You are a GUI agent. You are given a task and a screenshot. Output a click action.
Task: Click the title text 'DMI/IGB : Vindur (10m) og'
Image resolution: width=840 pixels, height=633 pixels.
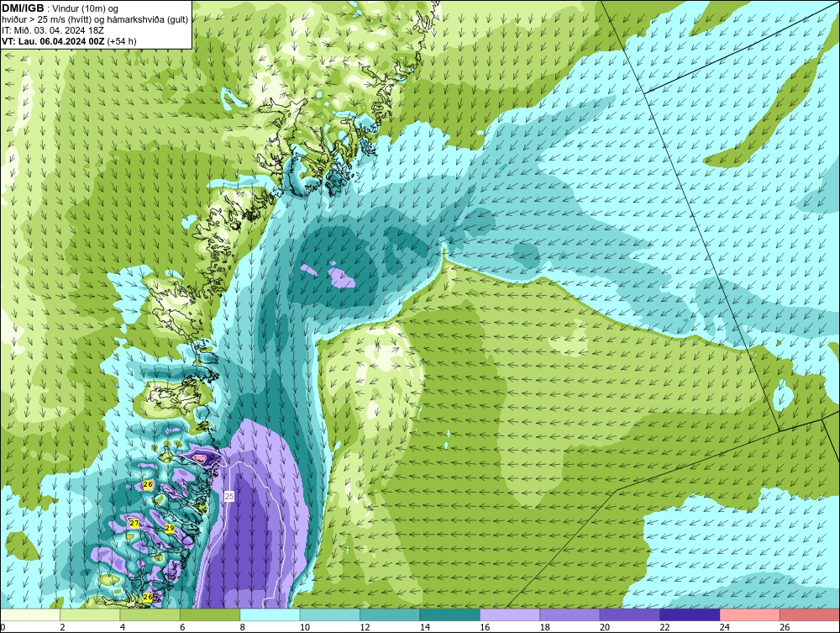[x=60, y=8]
